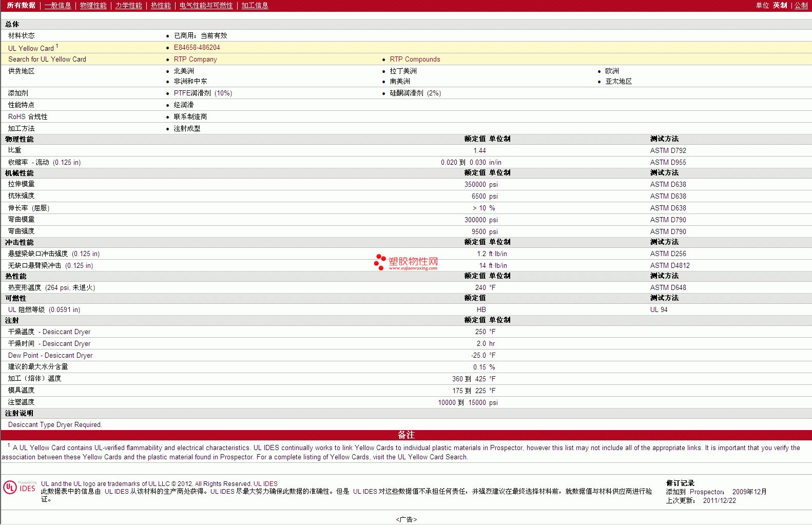Select flexural modulus value 300000

(475, 220)
